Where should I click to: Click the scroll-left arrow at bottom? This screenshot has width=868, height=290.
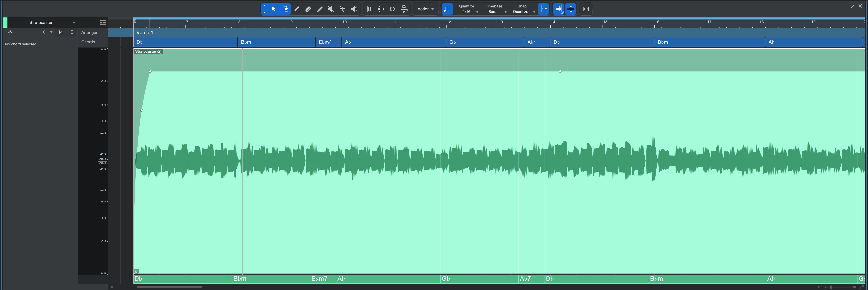[x=111, y=287]
